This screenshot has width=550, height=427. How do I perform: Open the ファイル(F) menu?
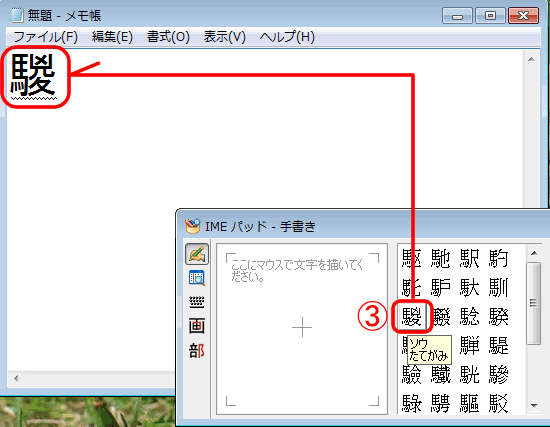tap(46, 37)
